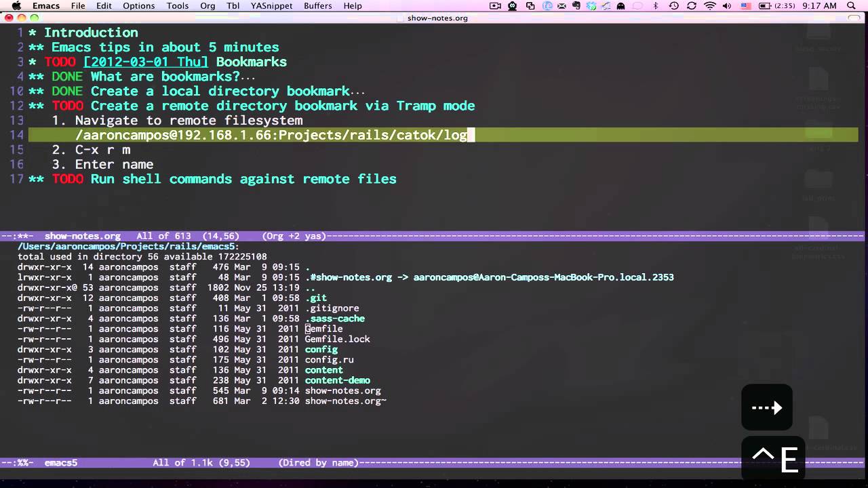Click the .#show-notes.org symlink entry
This screenshot has height=488, width=868.
tap(349, 277)
